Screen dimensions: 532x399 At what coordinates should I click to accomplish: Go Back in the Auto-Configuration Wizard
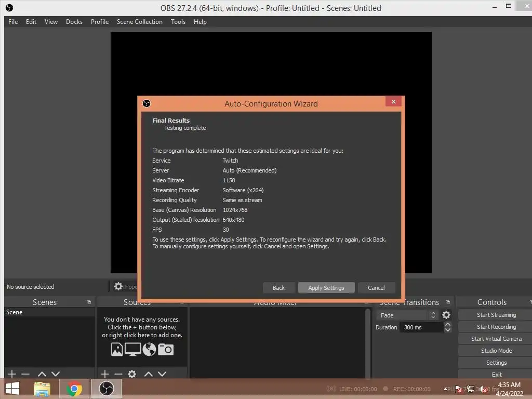[278, 288]
